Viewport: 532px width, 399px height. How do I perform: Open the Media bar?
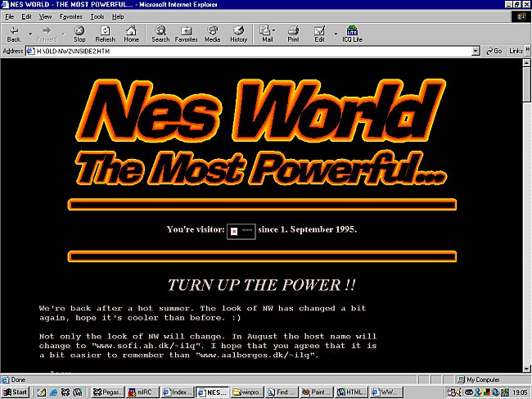[212, 33]
